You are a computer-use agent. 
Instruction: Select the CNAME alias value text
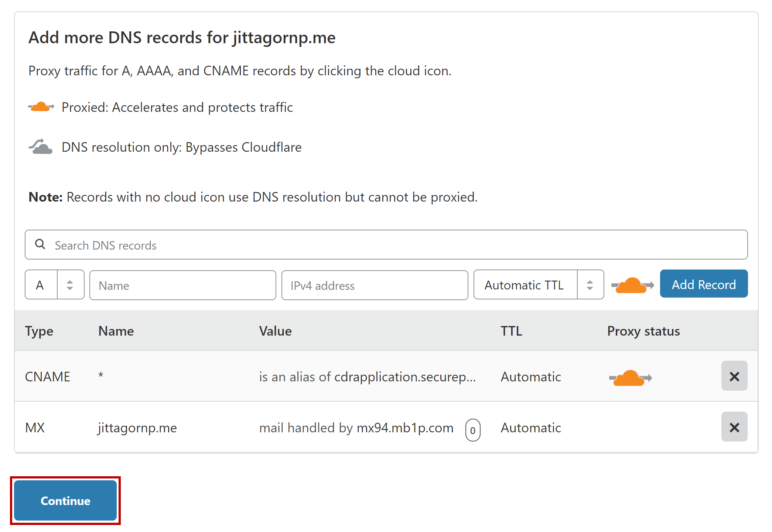click(367, 377)
